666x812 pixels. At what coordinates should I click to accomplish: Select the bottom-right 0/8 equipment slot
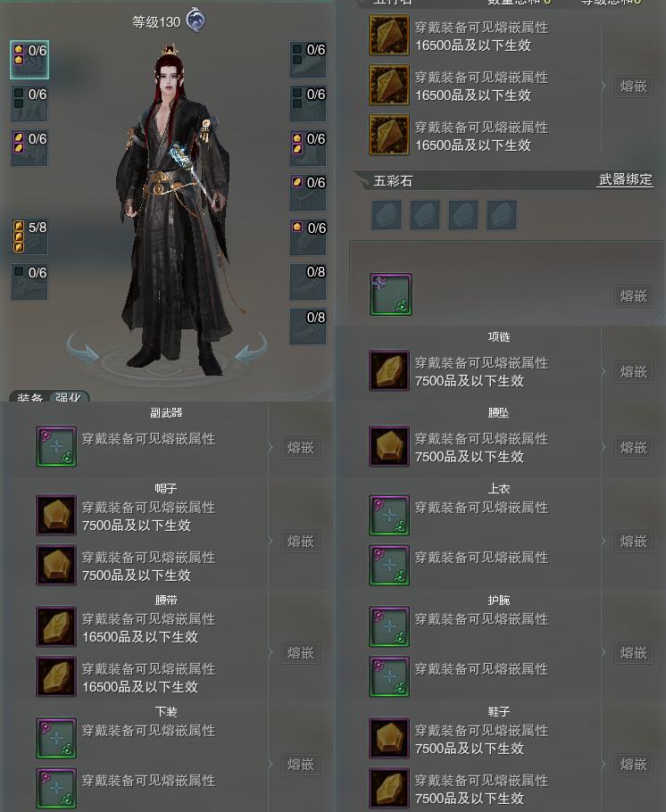[308, 327]
